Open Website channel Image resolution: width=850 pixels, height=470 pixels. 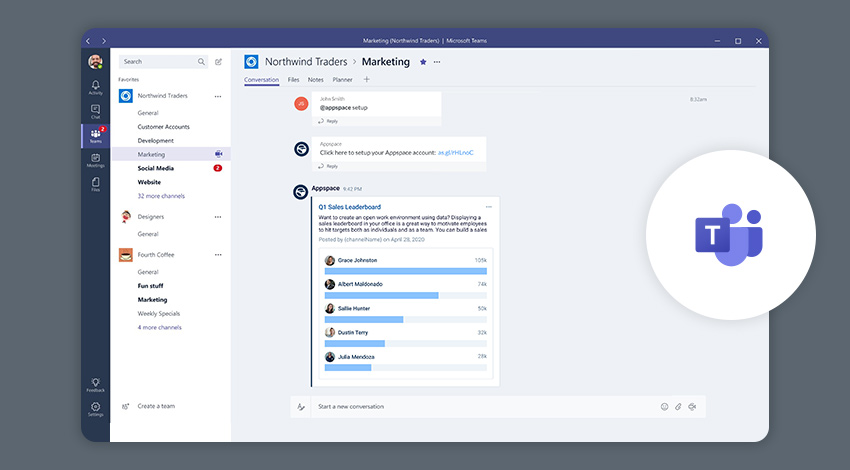point(149,182)
